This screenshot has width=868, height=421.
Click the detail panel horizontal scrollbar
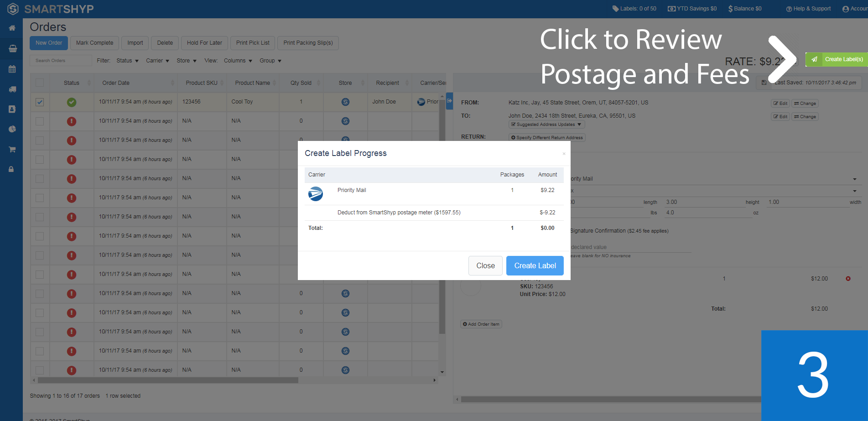click(x=611, y=400)
